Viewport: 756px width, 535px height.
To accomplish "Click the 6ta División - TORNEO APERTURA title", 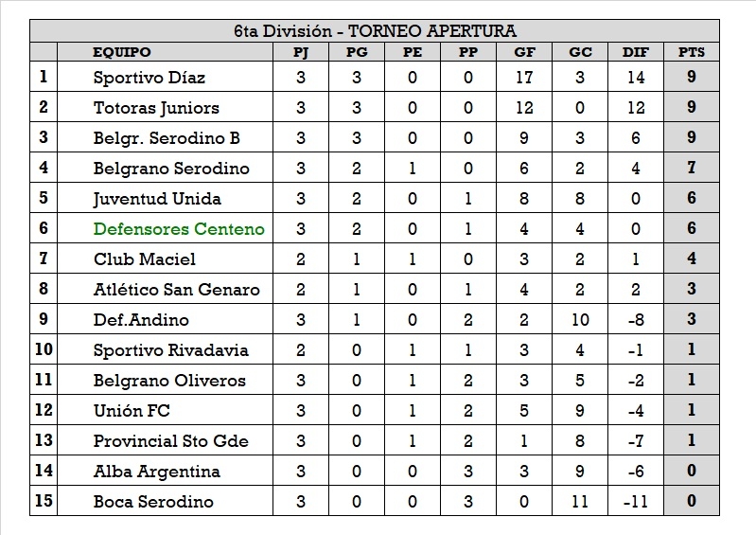I will pos(376,31).
